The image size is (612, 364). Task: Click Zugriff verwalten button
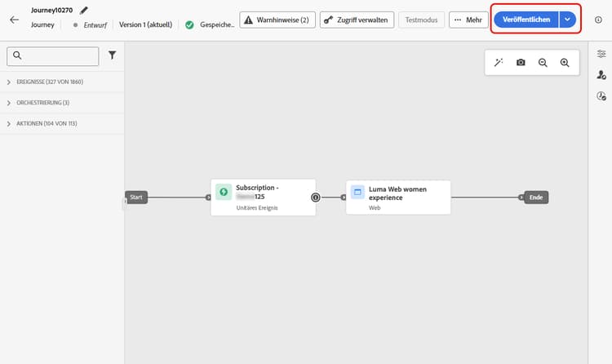tap(357, 20)
